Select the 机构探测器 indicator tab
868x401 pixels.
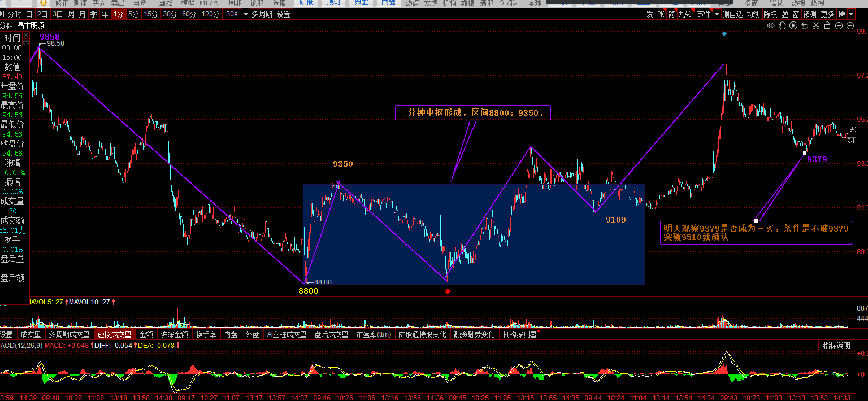coord(519,334)
